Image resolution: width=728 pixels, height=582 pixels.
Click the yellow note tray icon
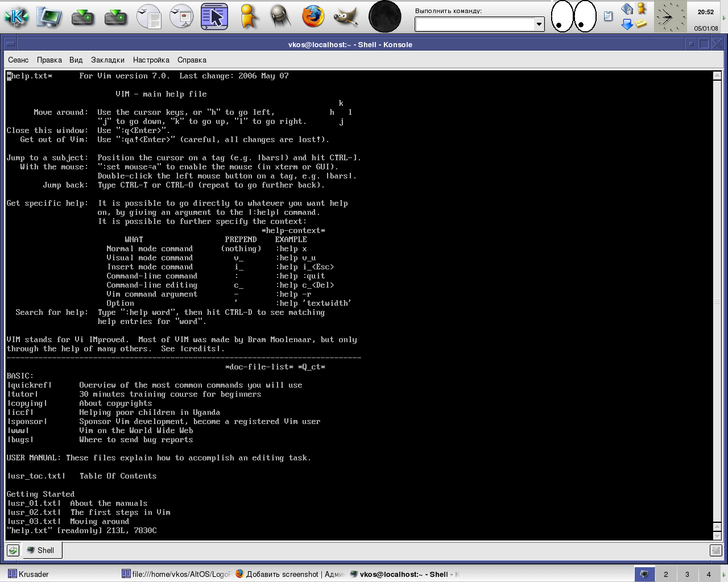642,24
